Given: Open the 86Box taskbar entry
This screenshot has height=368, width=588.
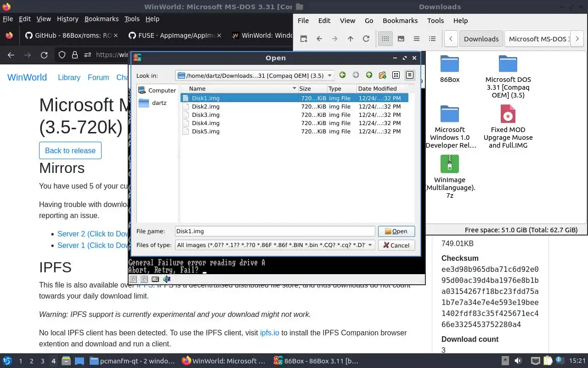Looking at the screenshot, I should click(x=316, y=361).
